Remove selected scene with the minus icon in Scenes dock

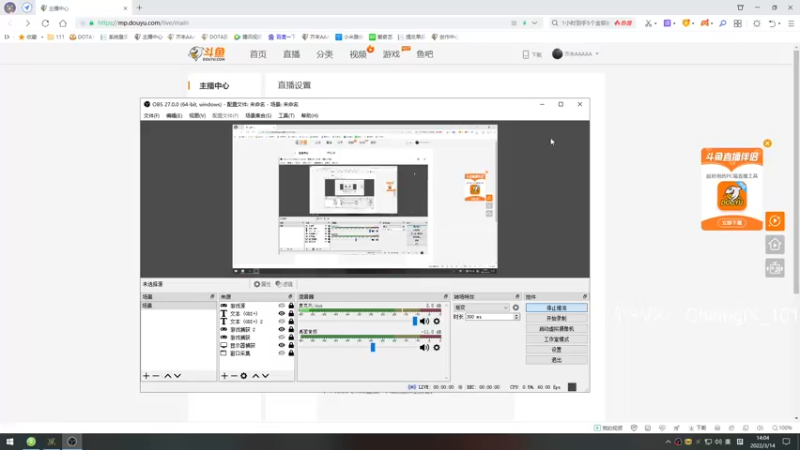point(156,376)
